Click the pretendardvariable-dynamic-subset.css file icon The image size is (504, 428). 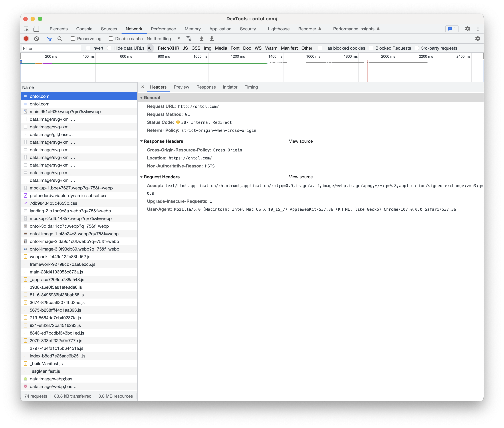point(25,196)
